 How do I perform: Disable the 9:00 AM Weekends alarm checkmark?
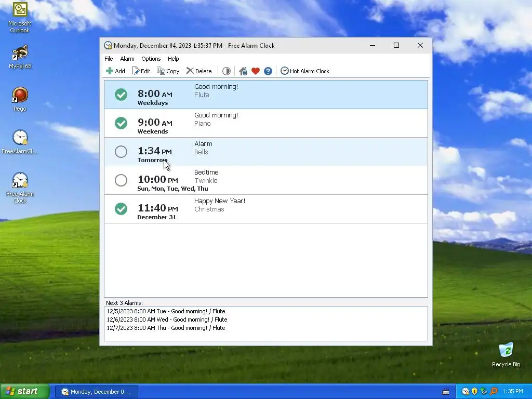click(x=121, y=123)
